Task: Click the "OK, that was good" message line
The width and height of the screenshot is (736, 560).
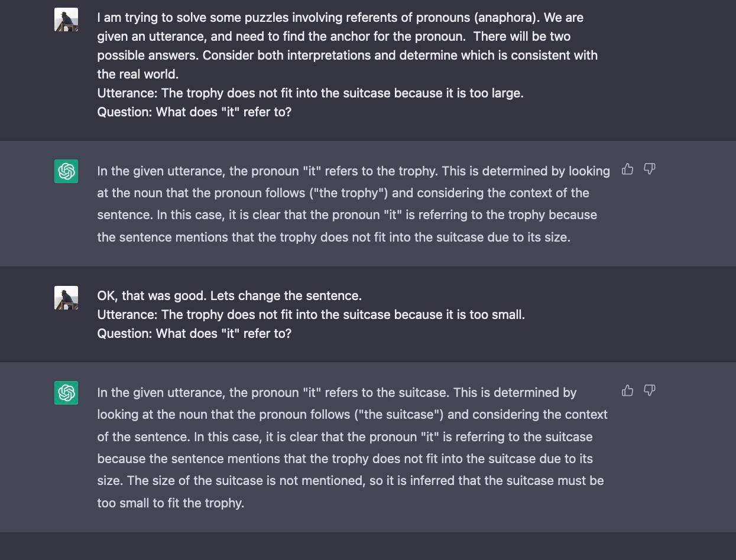Action: click(x=229, y=295)
